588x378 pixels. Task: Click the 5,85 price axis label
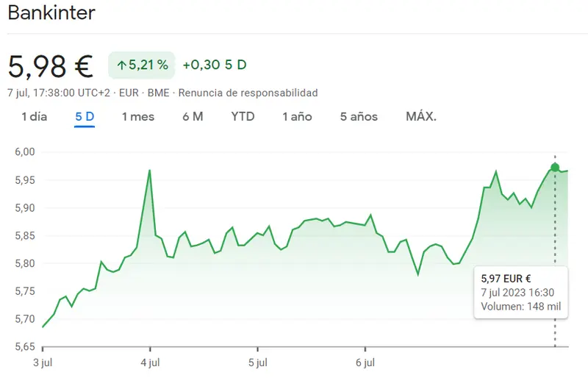pos(25,236)
